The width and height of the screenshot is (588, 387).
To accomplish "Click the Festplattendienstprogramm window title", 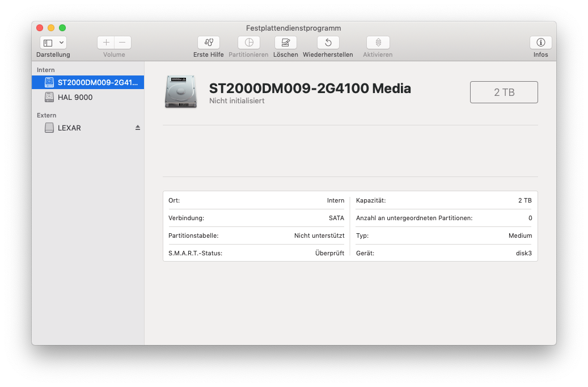I will (x=293, y=28).
